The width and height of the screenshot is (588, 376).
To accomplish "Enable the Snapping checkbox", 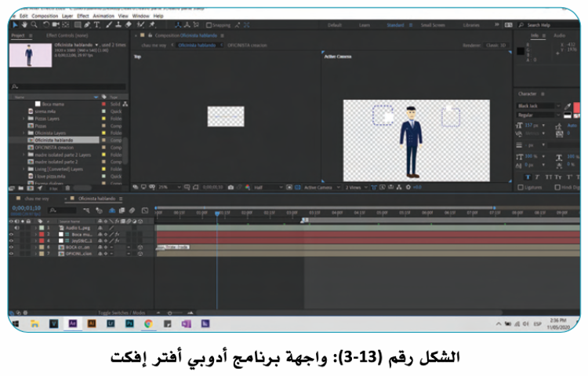I will pos(209,25).
